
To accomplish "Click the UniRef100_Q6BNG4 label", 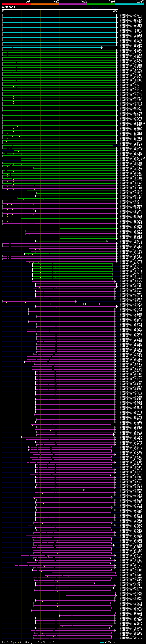I will 131,324.
